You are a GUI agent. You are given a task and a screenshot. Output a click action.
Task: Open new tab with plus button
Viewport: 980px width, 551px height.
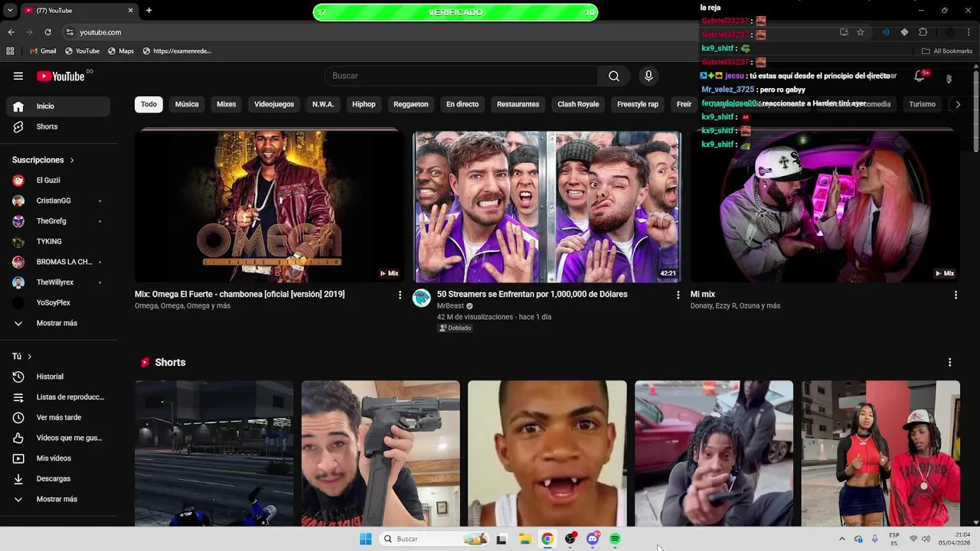point(149,11)
